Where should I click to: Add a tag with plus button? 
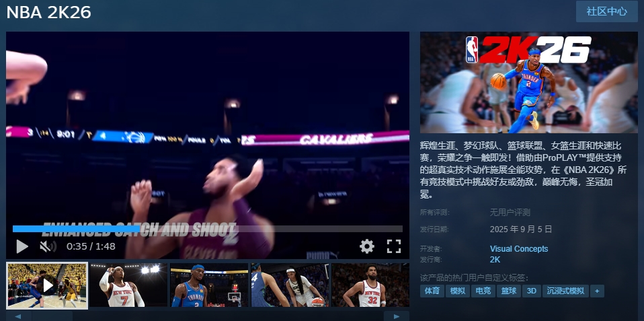tap(597, 291)
